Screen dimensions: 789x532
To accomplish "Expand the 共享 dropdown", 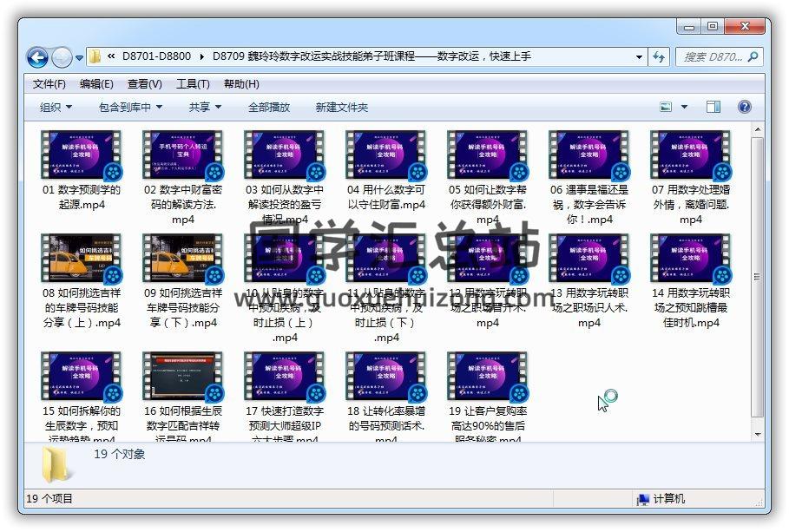I will (205, 108).
